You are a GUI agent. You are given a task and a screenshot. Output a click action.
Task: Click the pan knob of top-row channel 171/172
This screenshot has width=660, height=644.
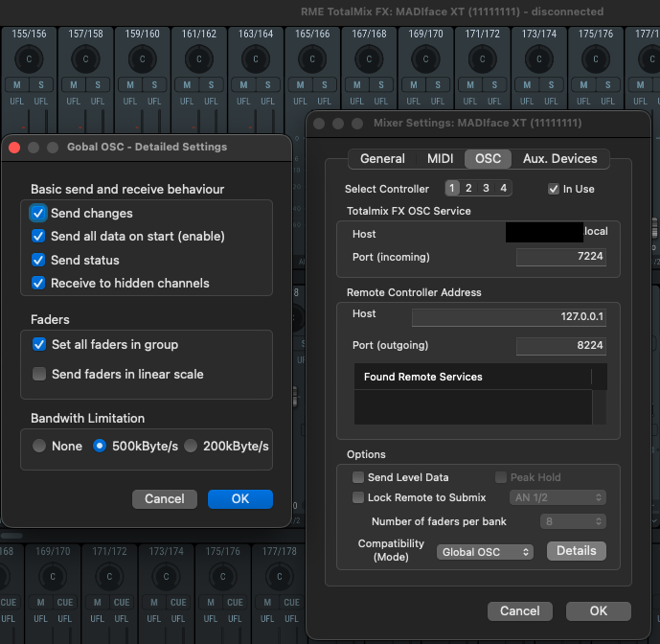[483, 59]
